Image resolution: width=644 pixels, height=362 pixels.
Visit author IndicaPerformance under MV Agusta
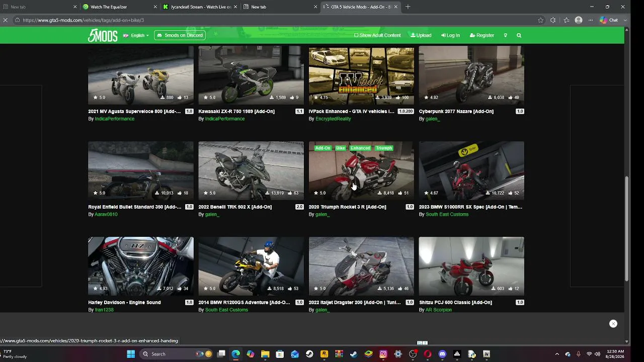(115, 119)
